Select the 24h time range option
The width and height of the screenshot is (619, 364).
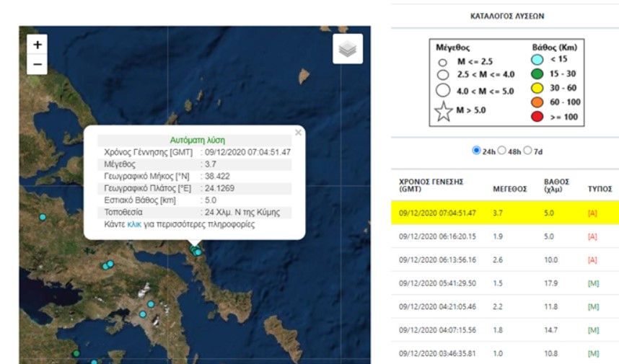(x=476, y=151)
